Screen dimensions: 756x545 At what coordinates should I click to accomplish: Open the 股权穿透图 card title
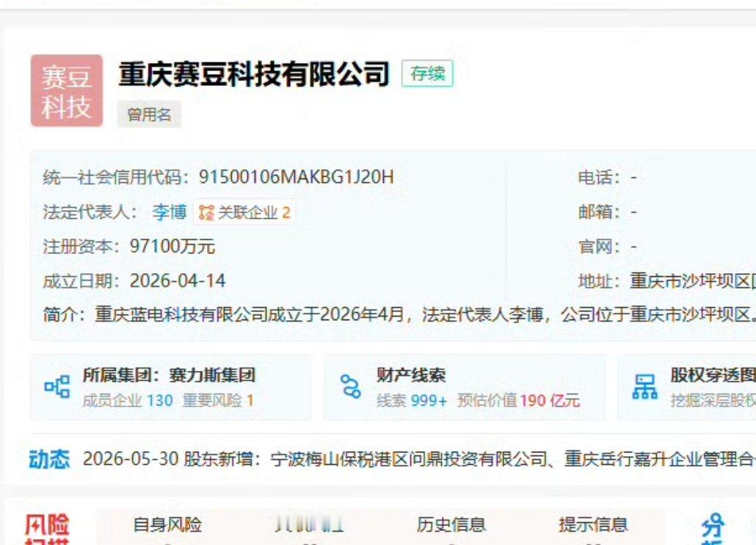coord(713,375)
